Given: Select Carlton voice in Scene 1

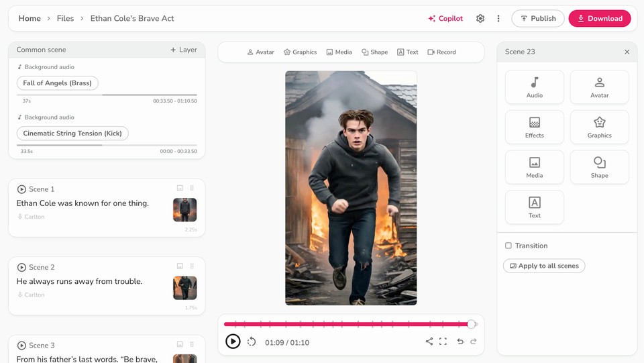Looking at the screenshot, I should [31, 217].
